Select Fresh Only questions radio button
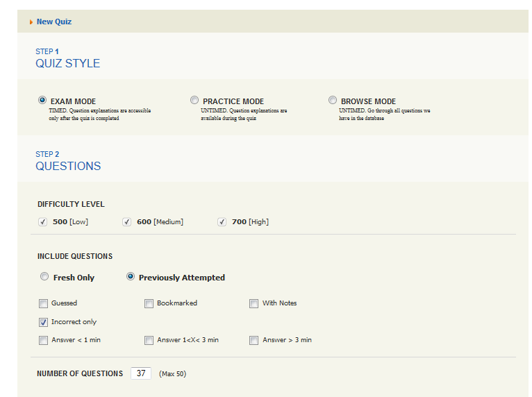This screenshot has height=397, width=532. [x=44, y=277]
